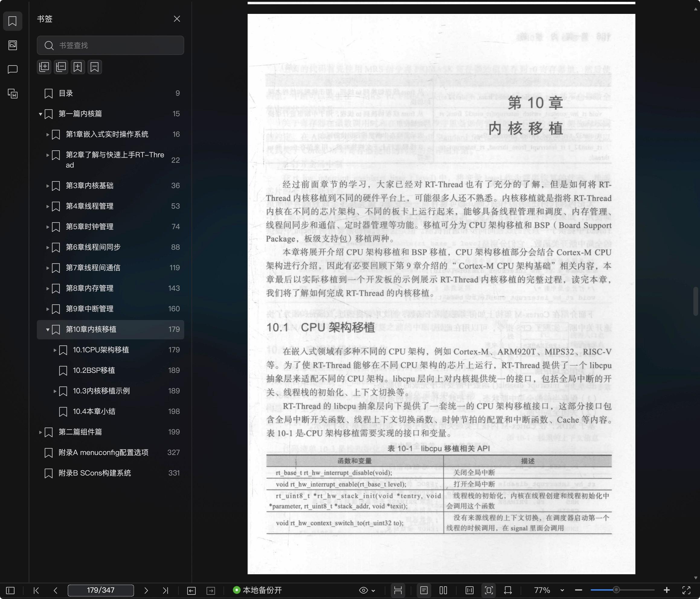
Task: Expand 第2章了解与快速上手RT-Thread bookmark
Action: point(48,155)
